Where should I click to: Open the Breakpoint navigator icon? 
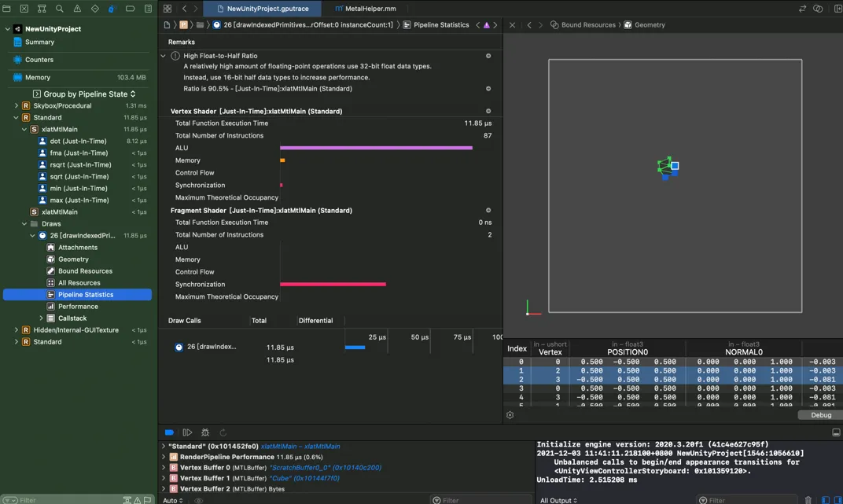click(130, 9)
